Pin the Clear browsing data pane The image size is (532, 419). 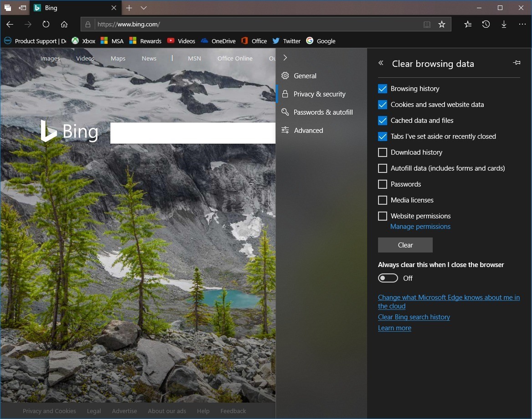click(517, 63)
